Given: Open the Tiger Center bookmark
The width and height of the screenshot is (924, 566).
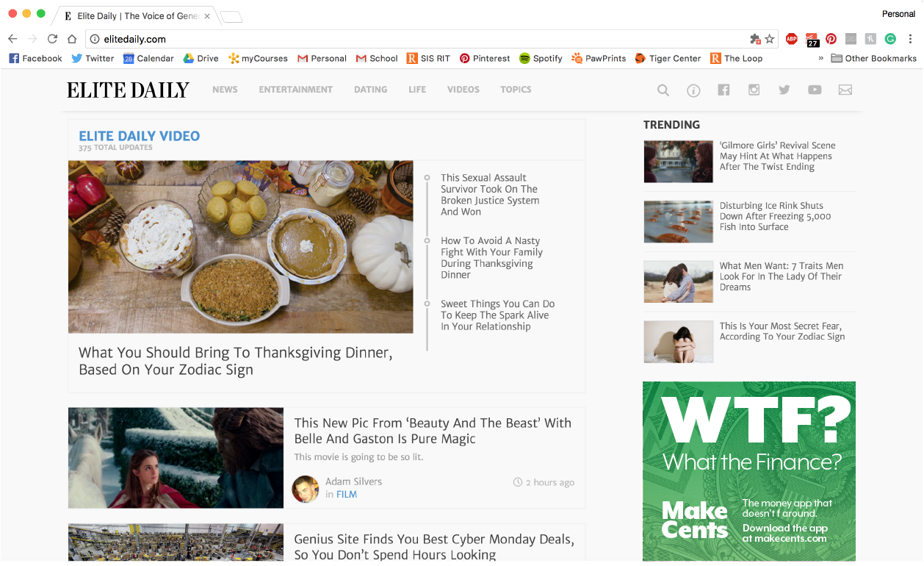Looking at the screenshot, I should point(668,58).
